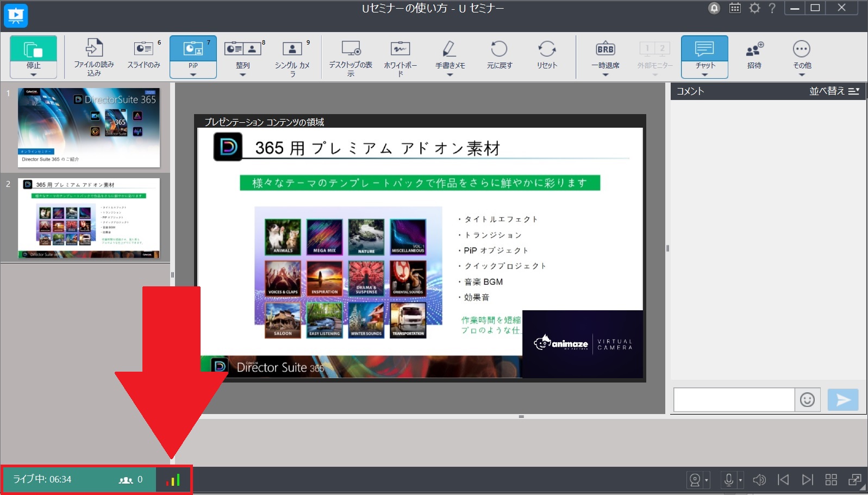
Task: Click the help question mark icon
Action: tap(772, 8)
